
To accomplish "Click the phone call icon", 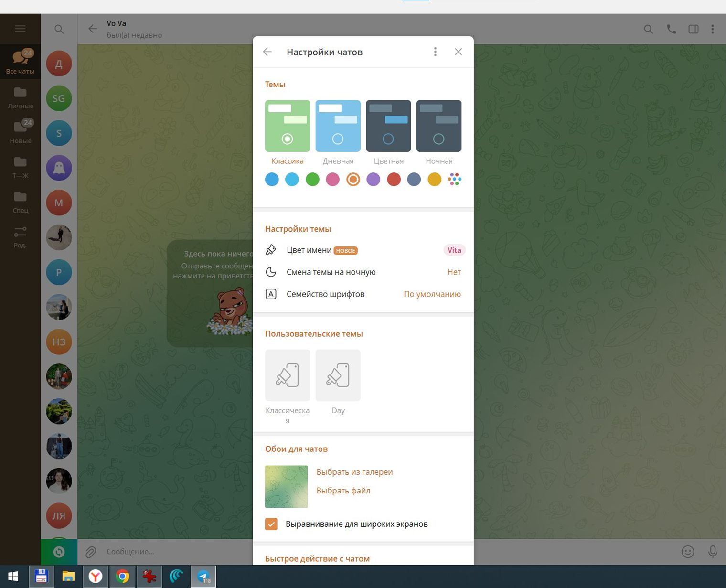I will (x=671, y=29).
